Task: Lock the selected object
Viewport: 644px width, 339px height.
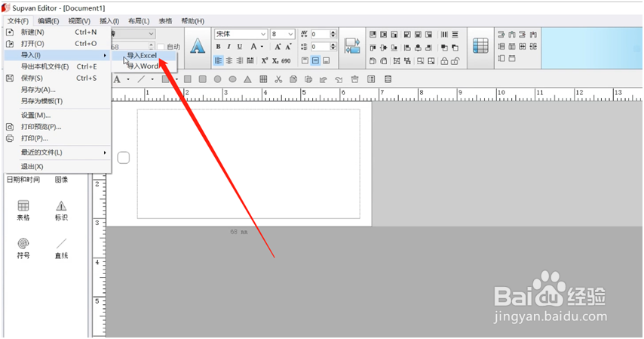Action: 444,61
